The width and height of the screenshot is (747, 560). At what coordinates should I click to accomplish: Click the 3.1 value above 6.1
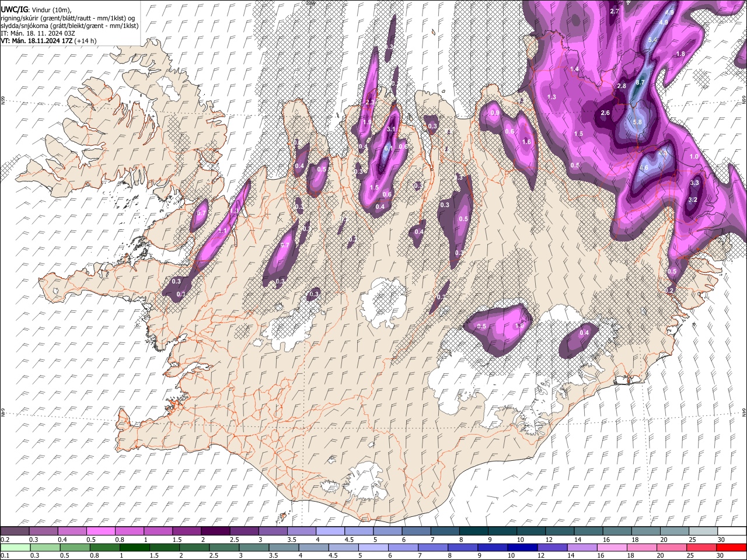coord(391,129)
